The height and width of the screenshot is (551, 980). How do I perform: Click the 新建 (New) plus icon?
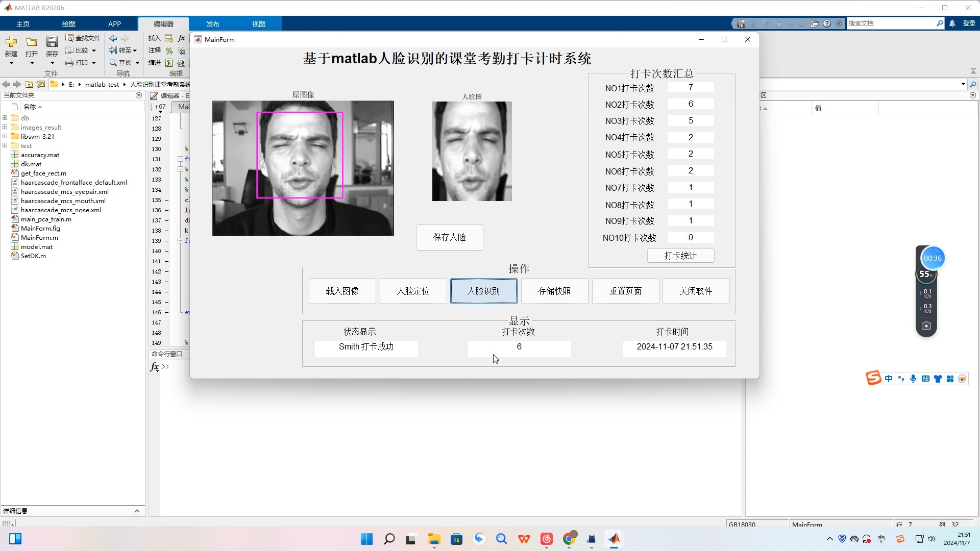[x=11, y=42]
